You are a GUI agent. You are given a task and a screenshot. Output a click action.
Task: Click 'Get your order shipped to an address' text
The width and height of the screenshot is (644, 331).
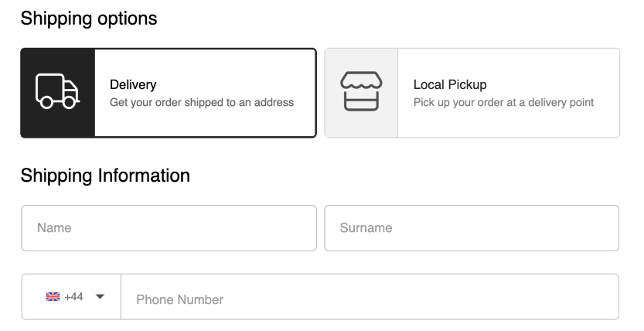point(202,102)
